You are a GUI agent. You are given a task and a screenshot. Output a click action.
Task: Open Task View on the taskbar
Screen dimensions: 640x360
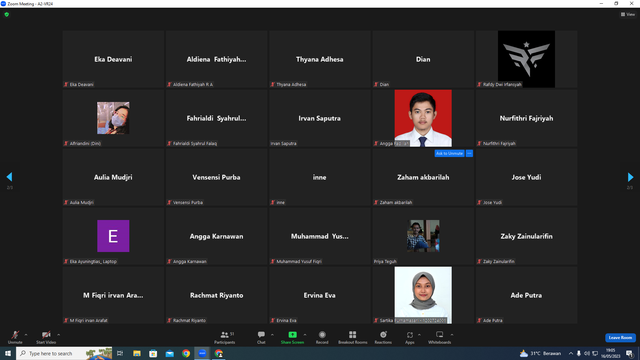120,353
